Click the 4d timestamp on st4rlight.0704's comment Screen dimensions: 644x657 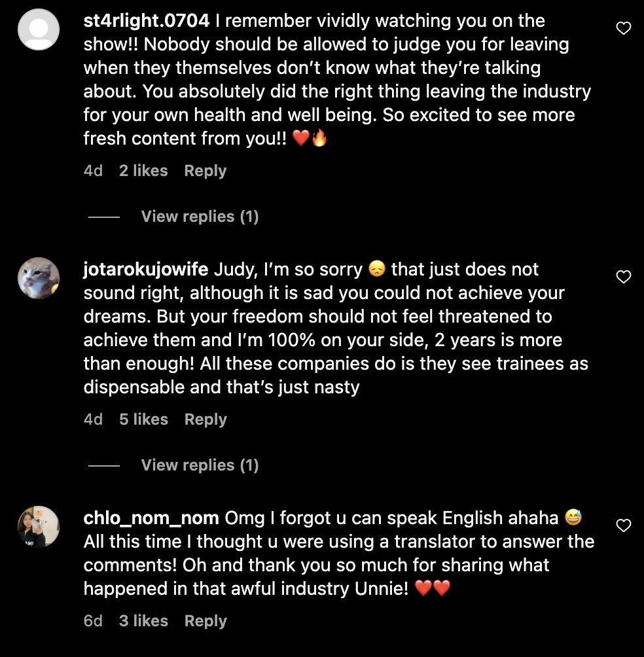click(93, 171)
